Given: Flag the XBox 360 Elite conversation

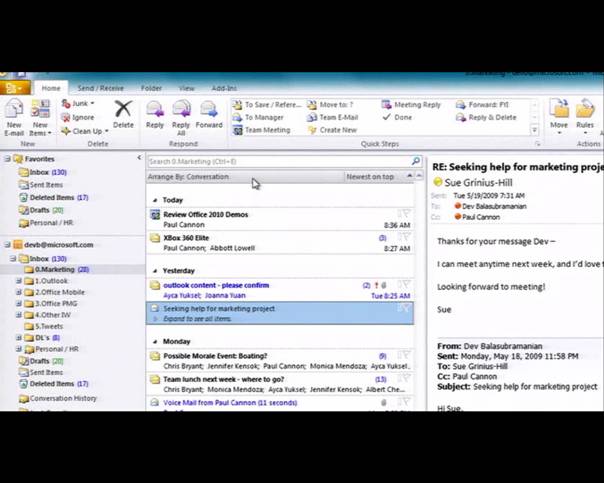Looking at the screenshot, I should coord(404,237).
